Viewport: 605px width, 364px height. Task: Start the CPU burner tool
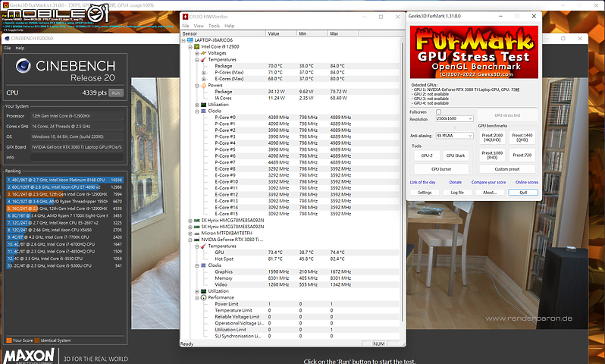click(x=441, y=169)
